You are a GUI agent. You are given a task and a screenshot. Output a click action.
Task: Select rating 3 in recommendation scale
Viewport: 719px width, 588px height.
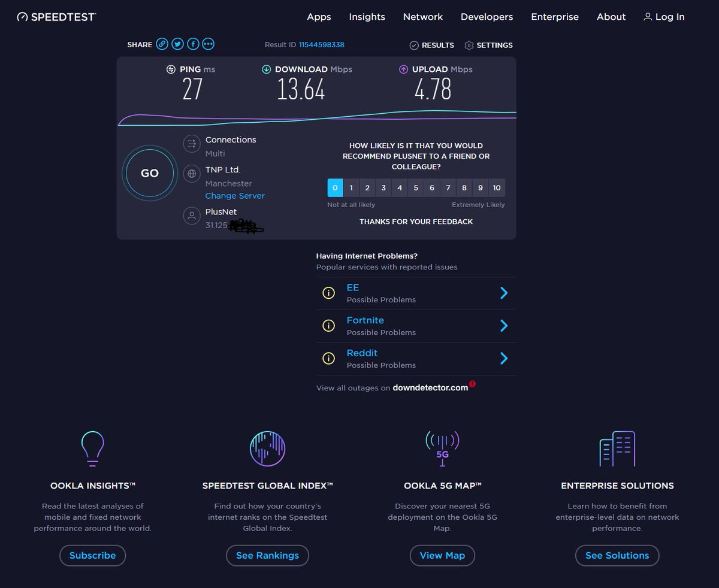click(383, 188)
